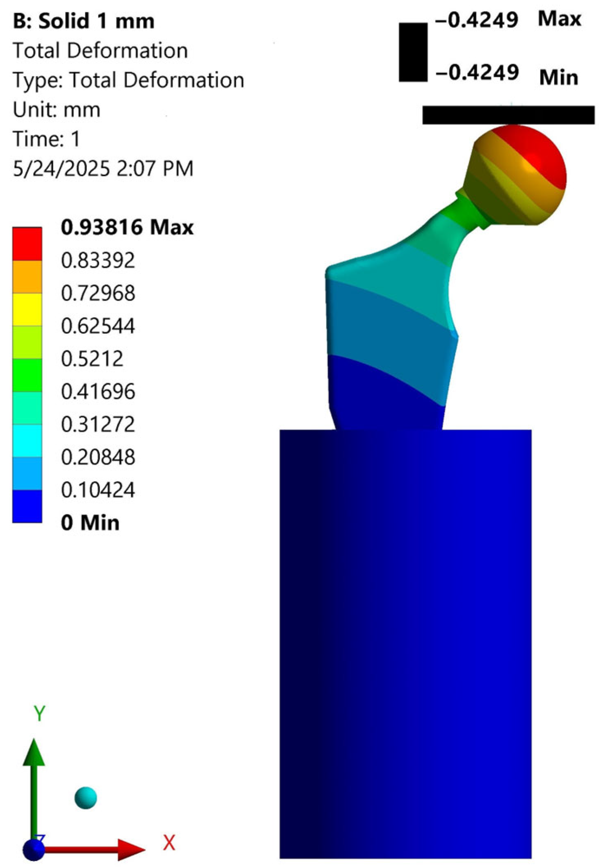Click the "−0.4249 Max" probe label

coord(508,19)
